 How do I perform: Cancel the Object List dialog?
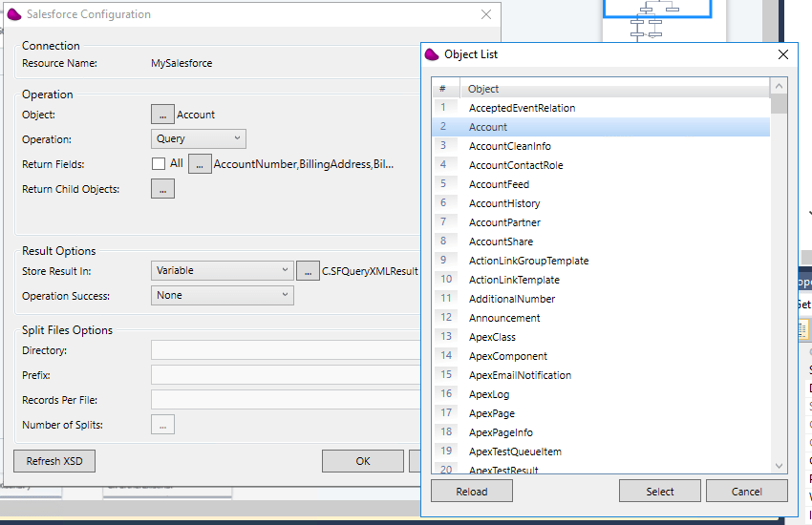coord(747,491)
